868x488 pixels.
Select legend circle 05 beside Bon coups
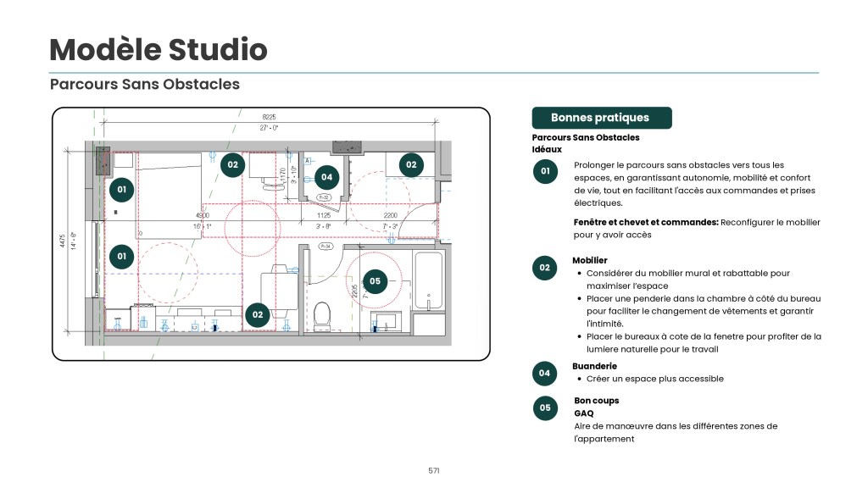(x=545, y=408)
